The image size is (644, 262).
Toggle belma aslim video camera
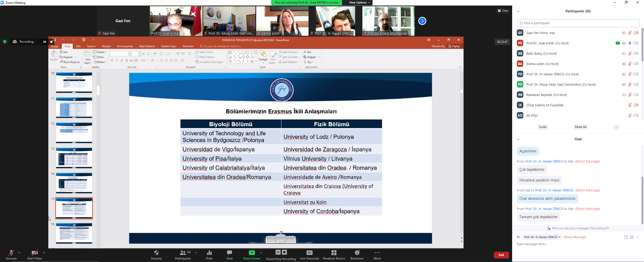tap(636, 64)
